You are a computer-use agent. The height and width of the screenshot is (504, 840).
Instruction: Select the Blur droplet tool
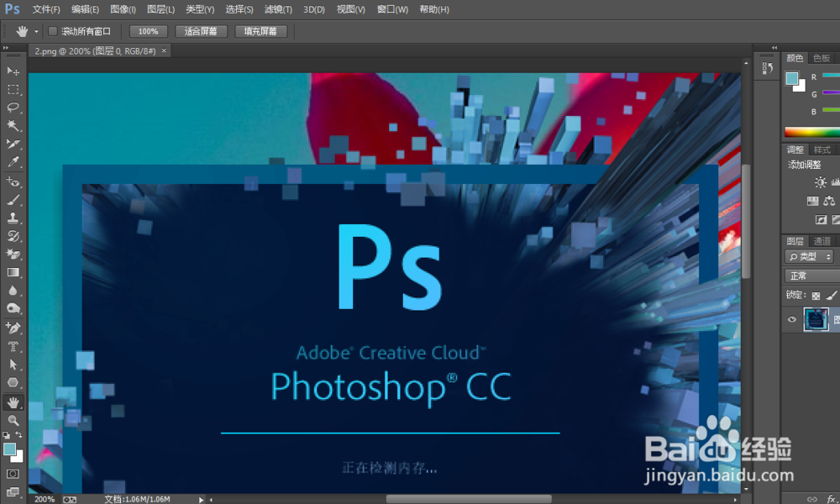[x=13, y=291]
